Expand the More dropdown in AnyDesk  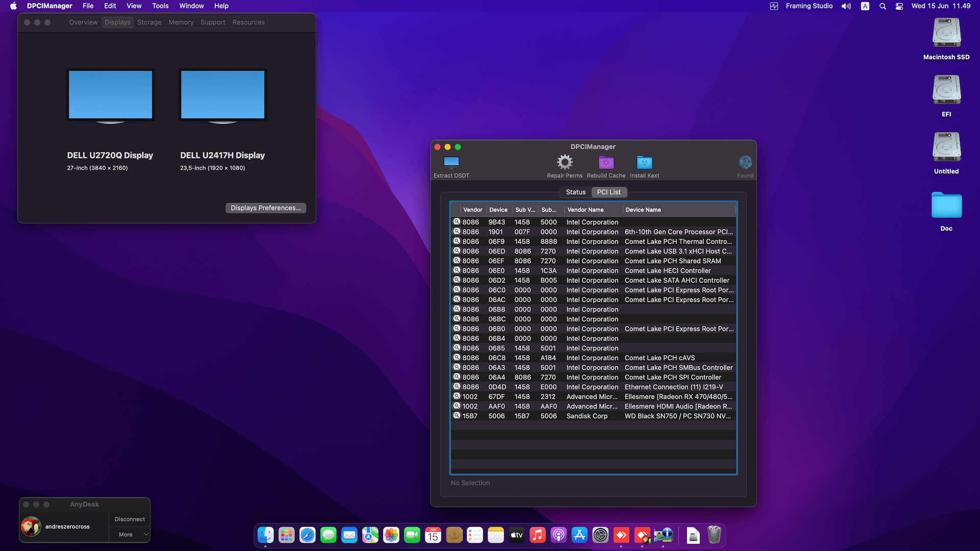130,534
